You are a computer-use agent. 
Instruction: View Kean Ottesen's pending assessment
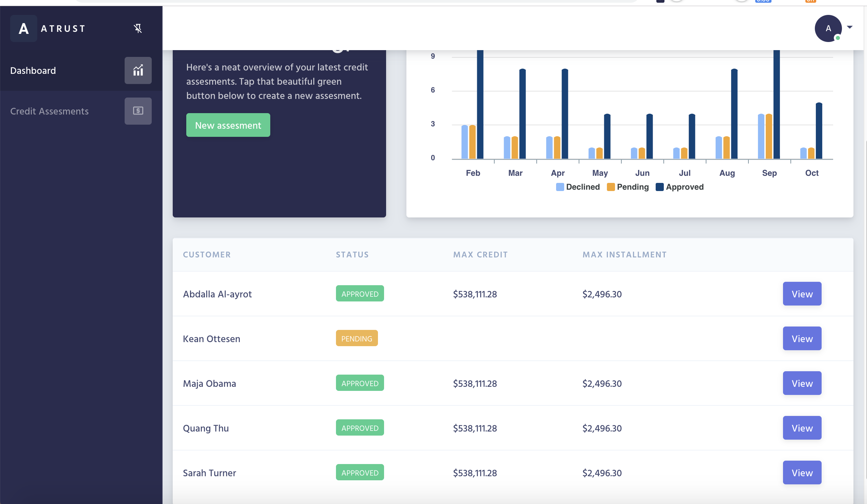click(802, 338)
